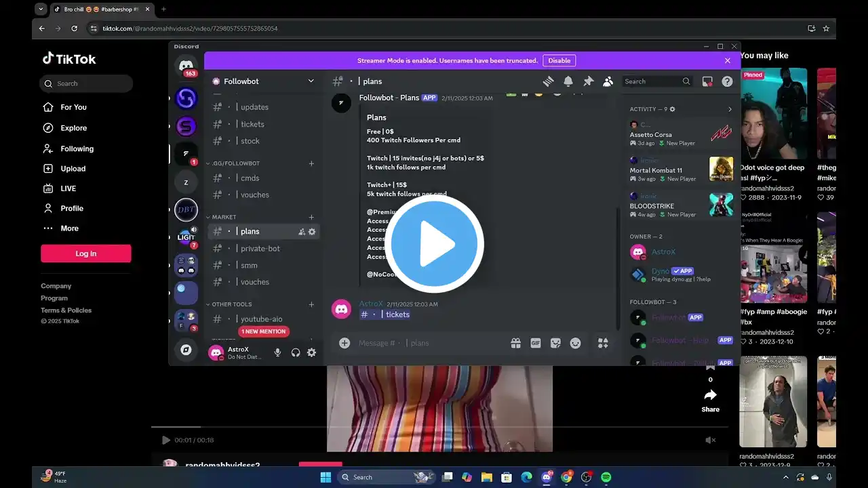Viewport: 868px width, 488px height.
Task: Click TikTok video progress bar
Action: (x=439, y=427)
